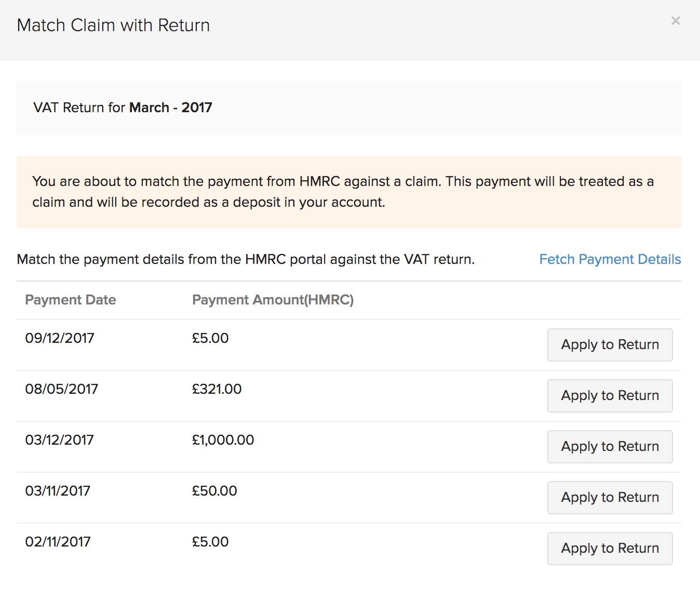Click the Fetch Payment Details link
Screen dimensions: 700x612
point(610,259)
